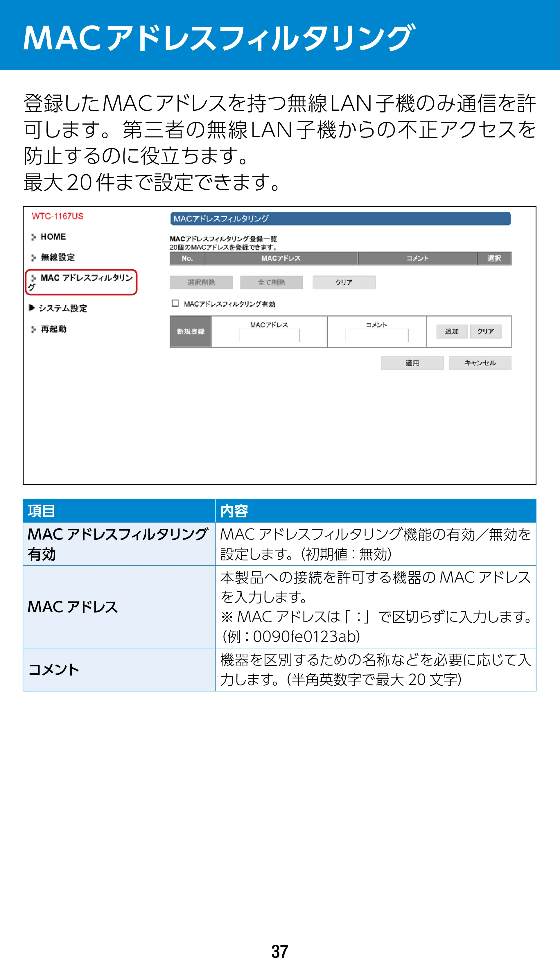Click the text 20個のMACアドレスを登録できます。

(223, 247)
